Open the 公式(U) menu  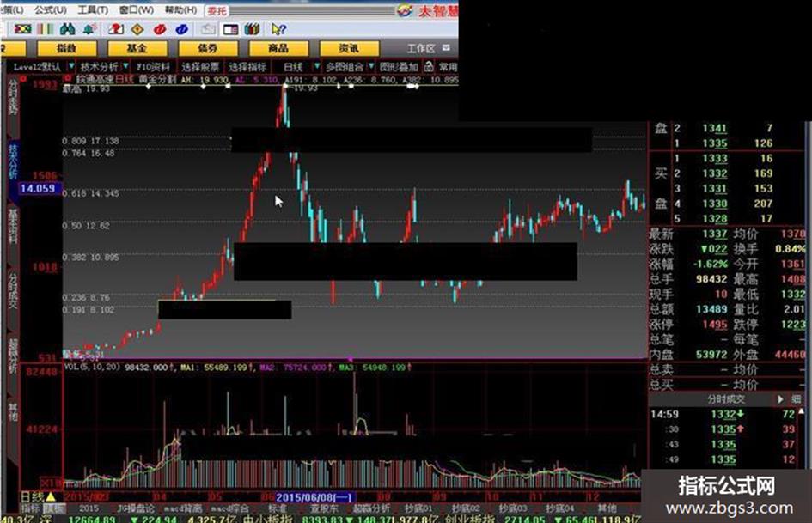tap(50, 9)
